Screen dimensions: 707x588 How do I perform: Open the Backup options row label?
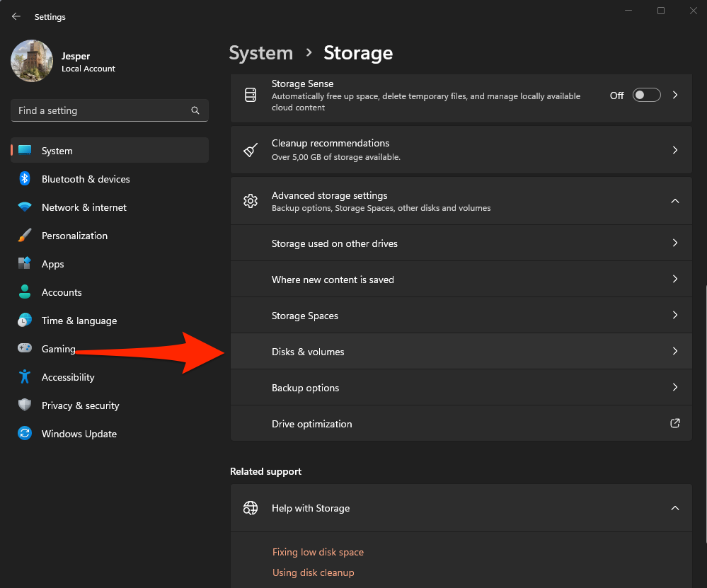coord(305,388)
